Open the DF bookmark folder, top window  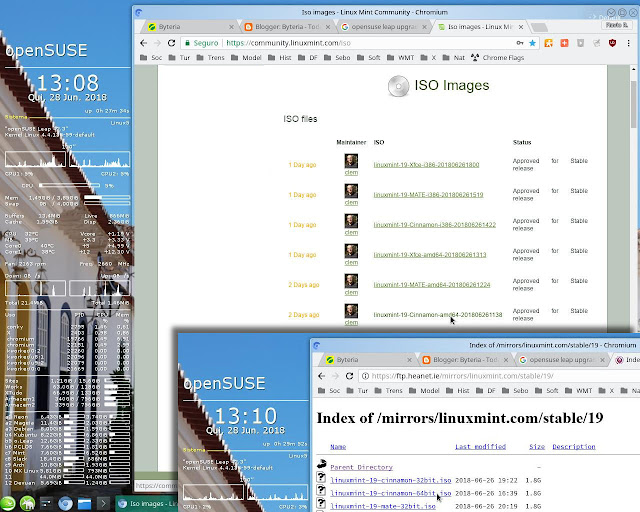click(308, 58)
